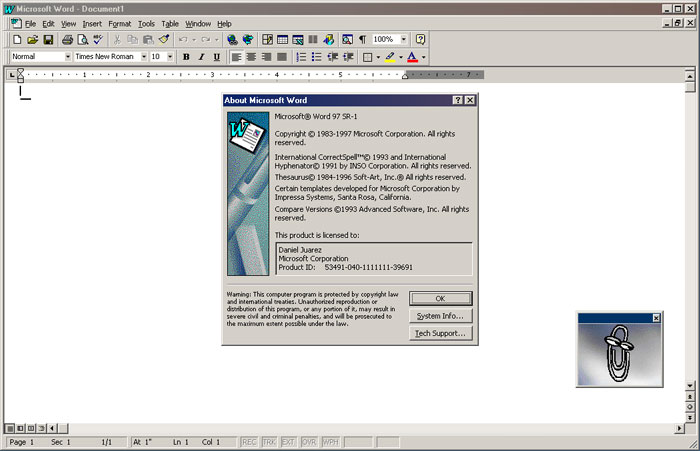700x451 pixels.
Task: Close the Office Assistant Clippy window
Action: [x=656, y=318]
